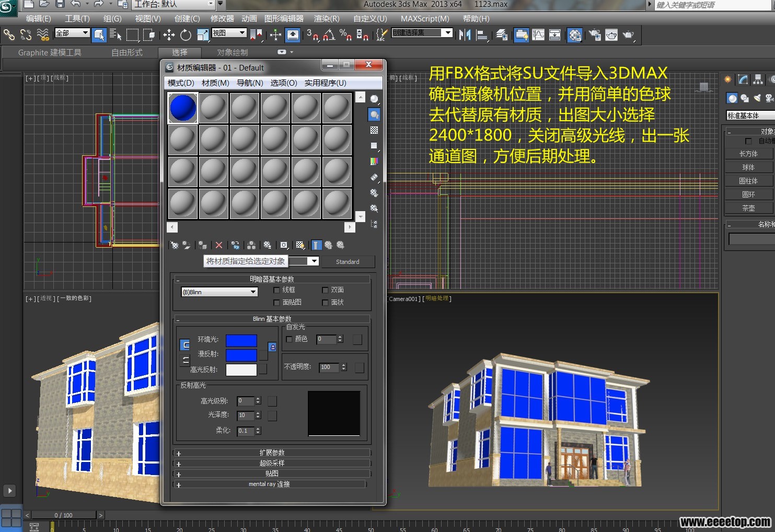Click Put Material to Scene icon
The height and width of the screenshot is (532, 775).
pyautogui.click(x=186, y=245)
